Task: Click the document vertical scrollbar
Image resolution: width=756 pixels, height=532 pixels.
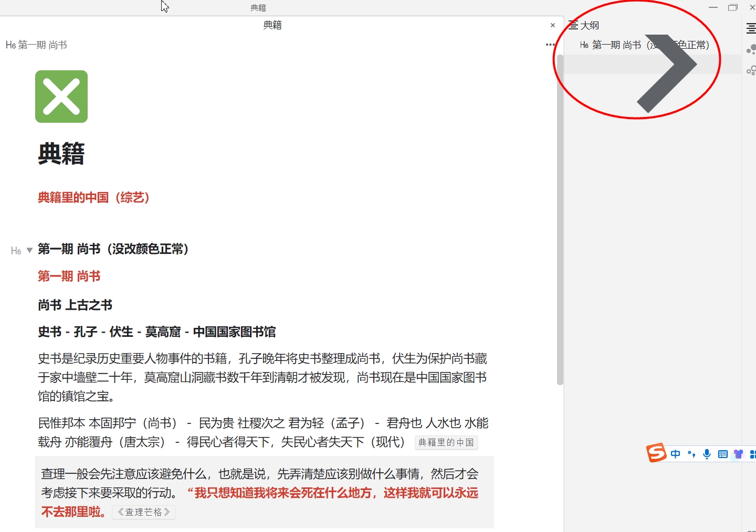Action: [x=560, y=220]
